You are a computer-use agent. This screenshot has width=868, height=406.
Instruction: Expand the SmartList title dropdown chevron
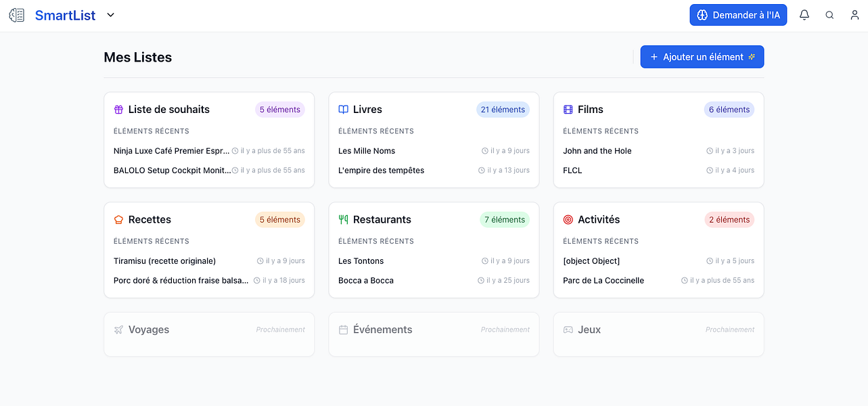pyautogui.click(x=110, y=14)
